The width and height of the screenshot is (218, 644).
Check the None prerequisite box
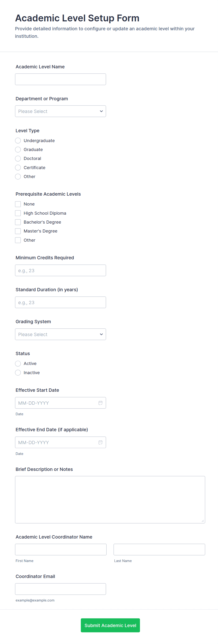tap(18, 204)
